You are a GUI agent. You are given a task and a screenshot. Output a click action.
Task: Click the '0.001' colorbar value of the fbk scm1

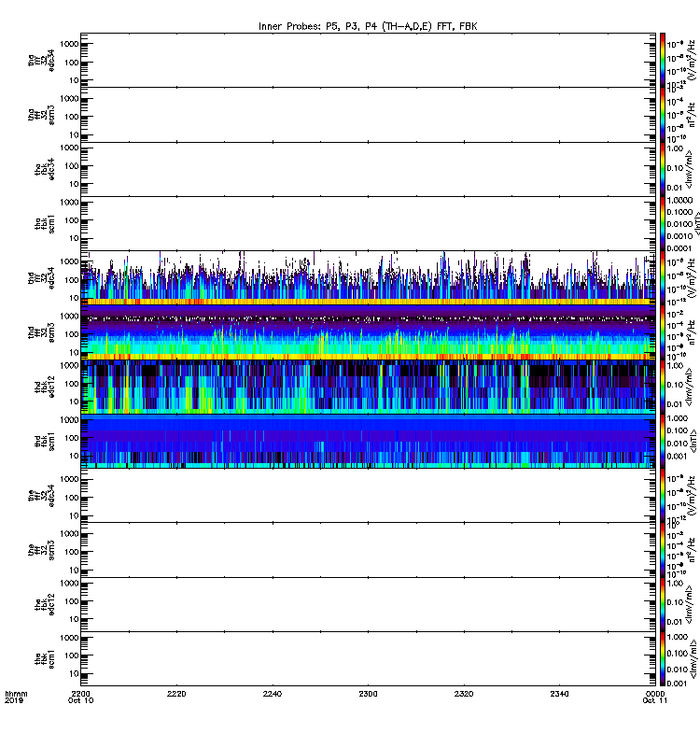point(678,684)
